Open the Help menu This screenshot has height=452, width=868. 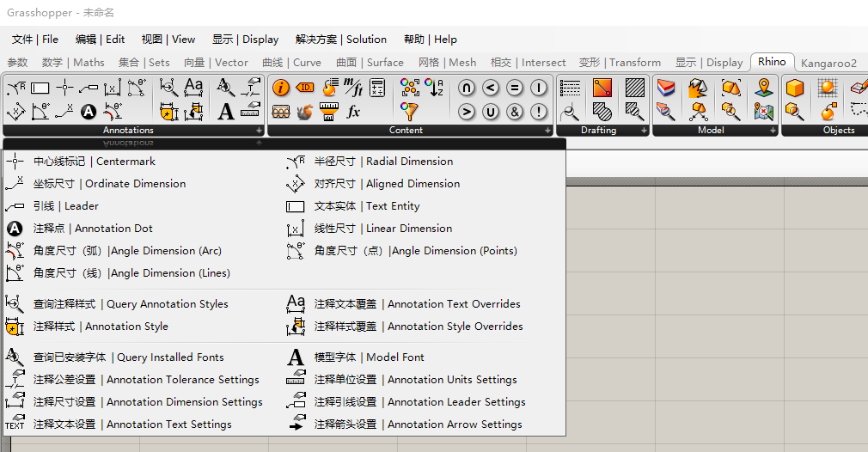pos(430,40)
